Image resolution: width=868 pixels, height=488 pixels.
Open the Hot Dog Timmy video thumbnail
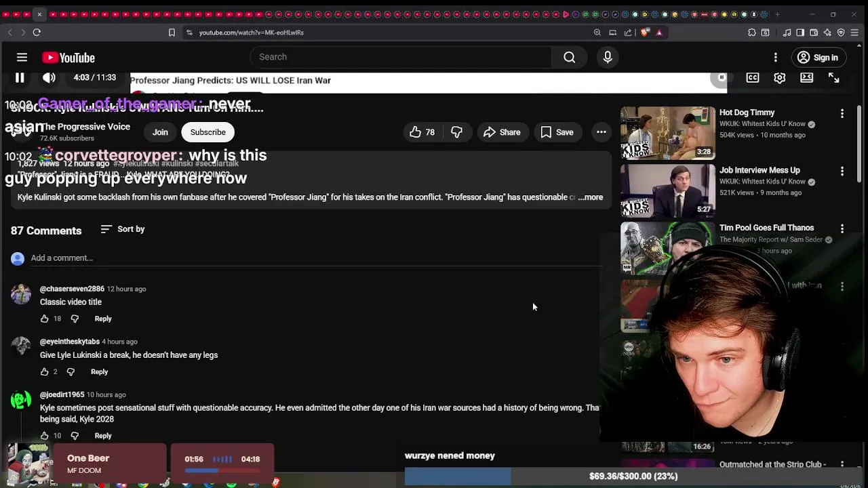tap(667, 132)
